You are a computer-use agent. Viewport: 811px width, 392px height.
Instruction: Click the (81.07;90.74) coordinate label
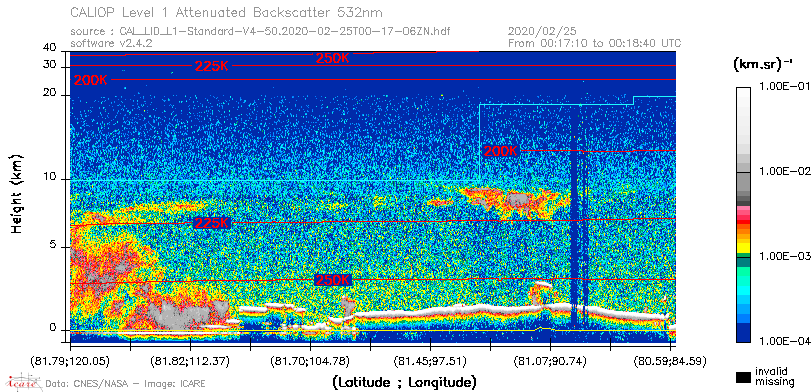click(550, 360)
